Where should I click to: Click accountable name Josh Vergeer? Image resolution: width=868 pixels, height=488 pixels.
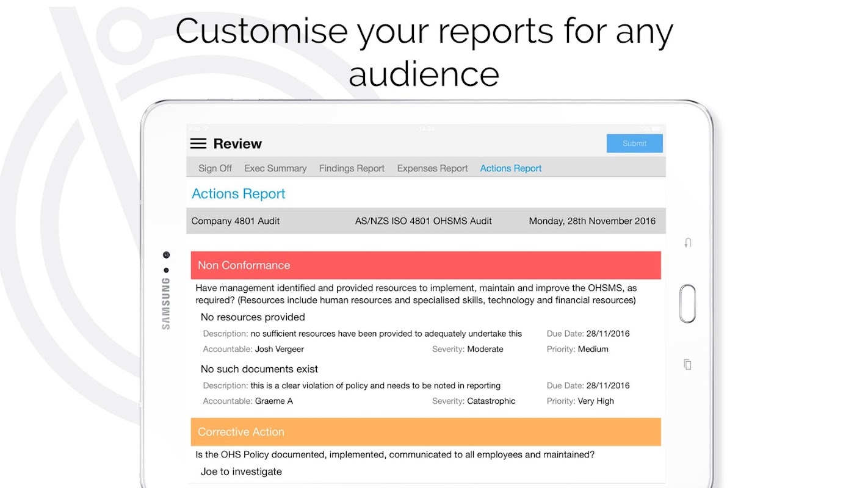[x=280, y=350]
